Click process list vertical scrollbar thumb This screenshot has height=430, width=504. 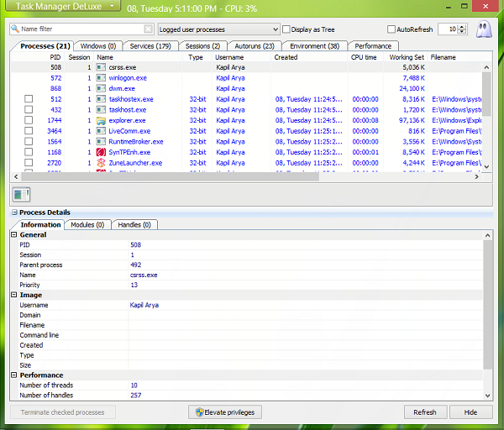pos(486,94)
